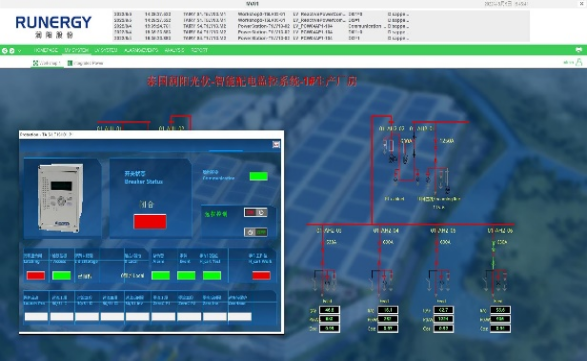The width and height of the screenshot is (587, 361).
Task: Toggle the red remote control open switch
Action: tap(256, 212)
